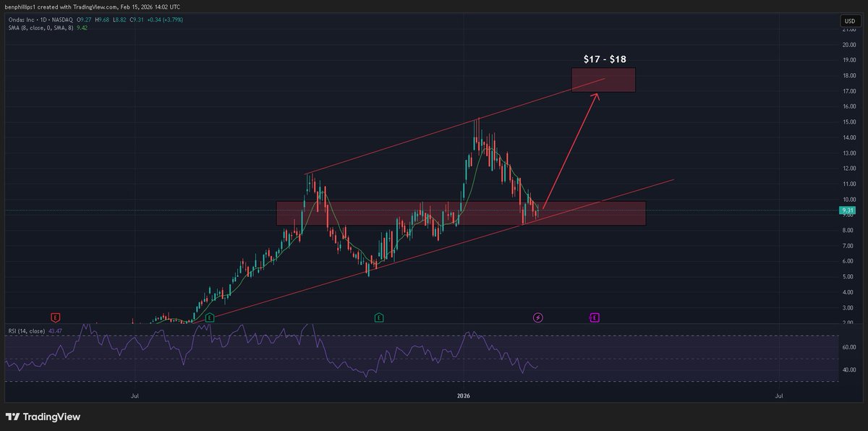Select the Ondas Inc symbol title

coord(20,20)
